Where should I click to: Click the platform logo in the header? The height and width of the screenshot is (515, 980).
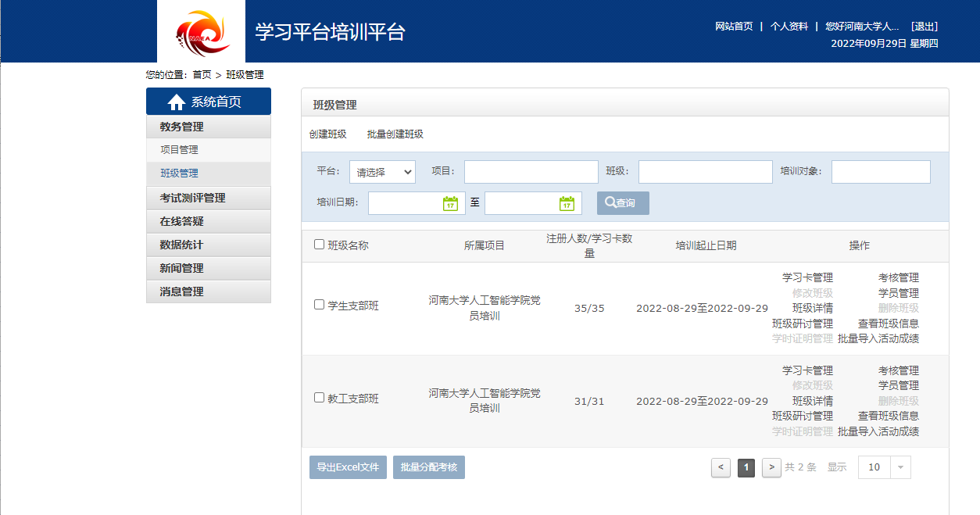pos(201,31)
